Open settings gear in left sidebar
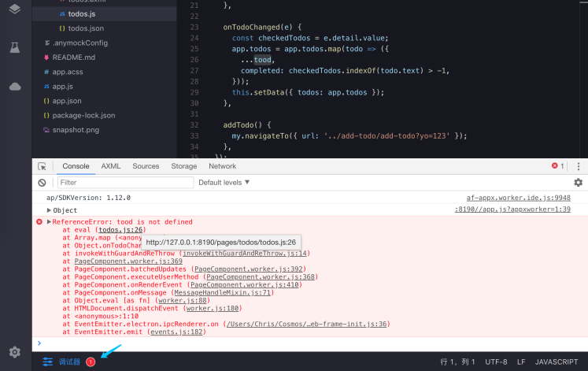The width and height of the screenshot is (588, 371). 15,352
